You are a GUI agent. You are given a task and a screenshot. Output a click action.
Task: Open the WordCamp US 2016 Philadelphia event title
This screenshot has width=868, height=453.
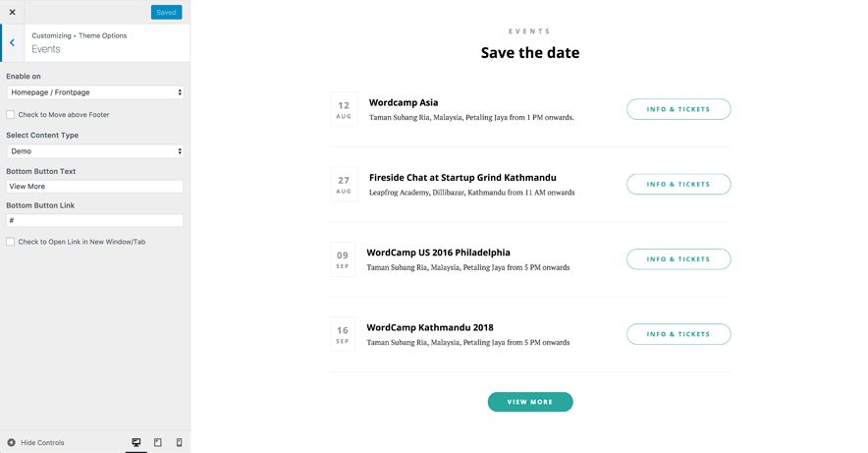point(438,253)
